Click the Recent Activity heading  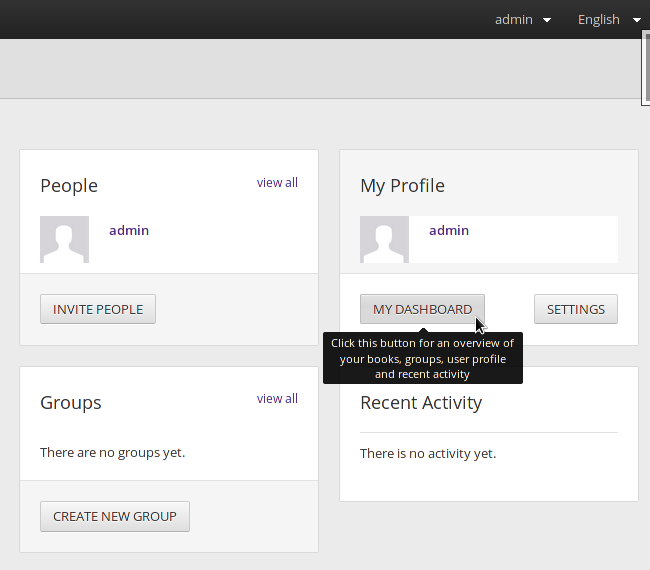pyautogui.click(x=421, y=403)
